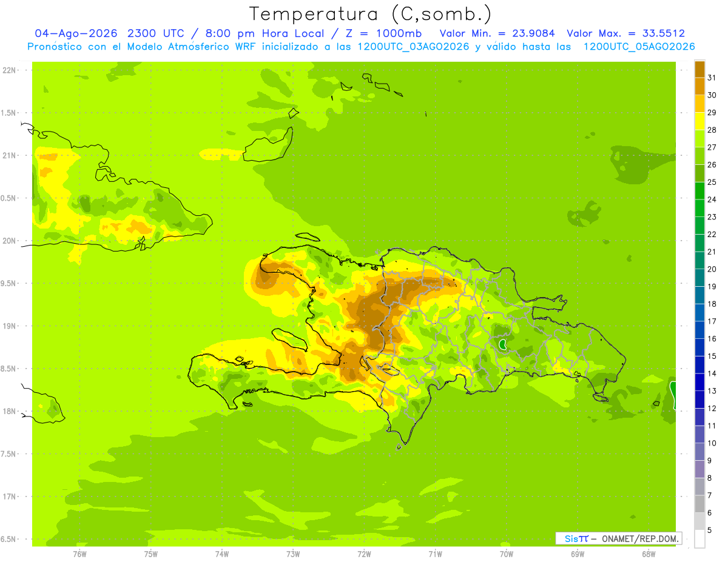This screenshot has width=728, height=562.
Task: Click the "74W" longitude axis label
Action: (x=222, y=554)
